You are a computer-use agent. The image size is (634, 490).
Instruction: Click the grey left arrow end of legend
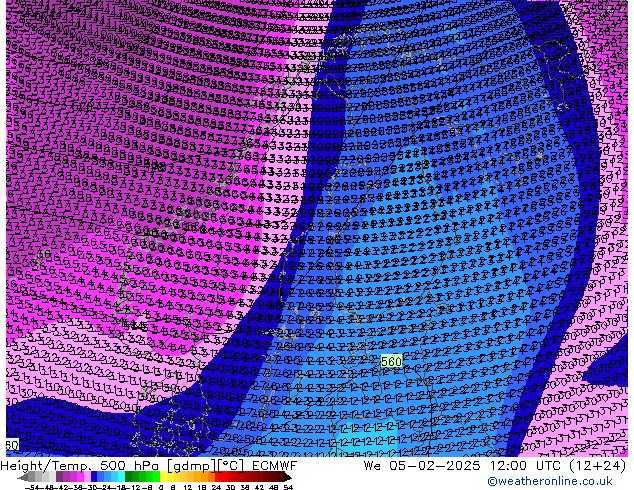pyautogui.click(x=22, y=478)
